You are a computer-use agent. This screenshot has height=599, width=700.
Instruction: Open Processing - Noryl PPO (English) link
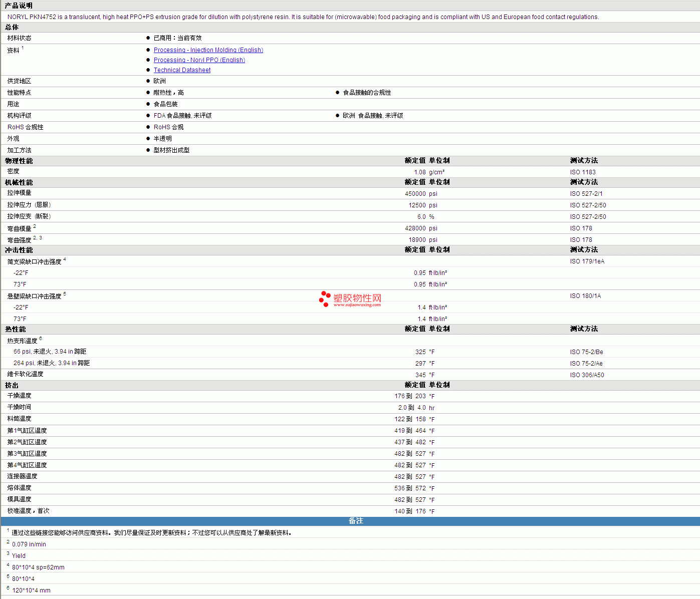pos(199,60)
